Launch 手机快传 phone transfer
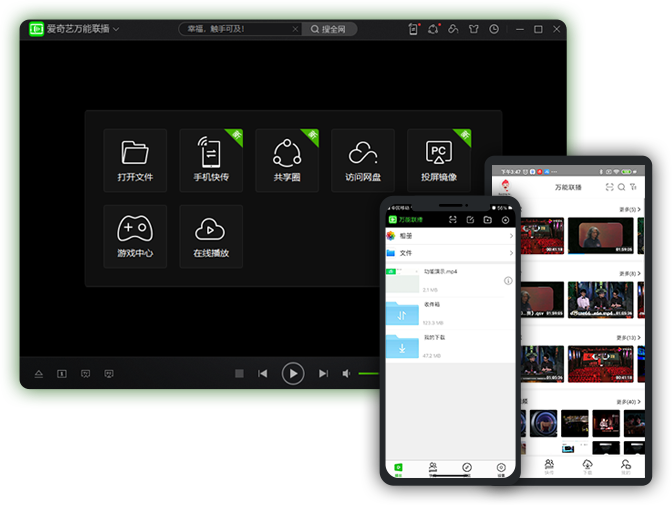Screen dimensions: 672x505 211,160
